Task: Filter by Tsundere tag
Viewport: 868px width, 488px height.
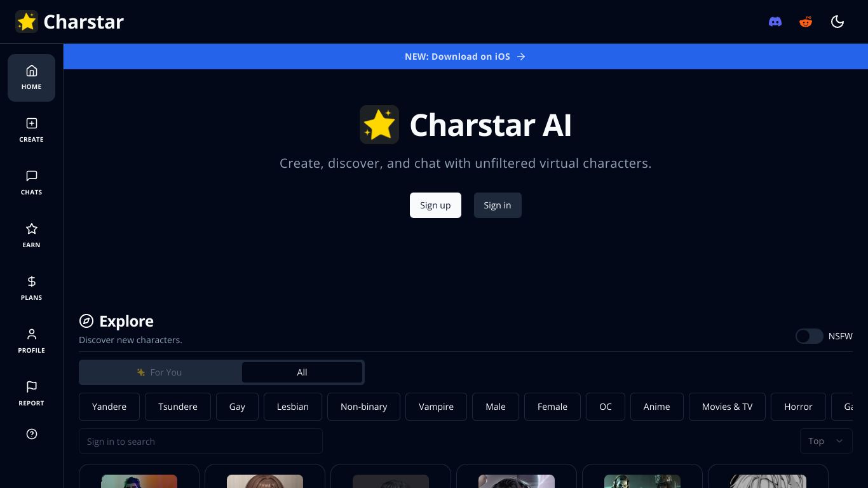Action: click(x=178, y=407)
